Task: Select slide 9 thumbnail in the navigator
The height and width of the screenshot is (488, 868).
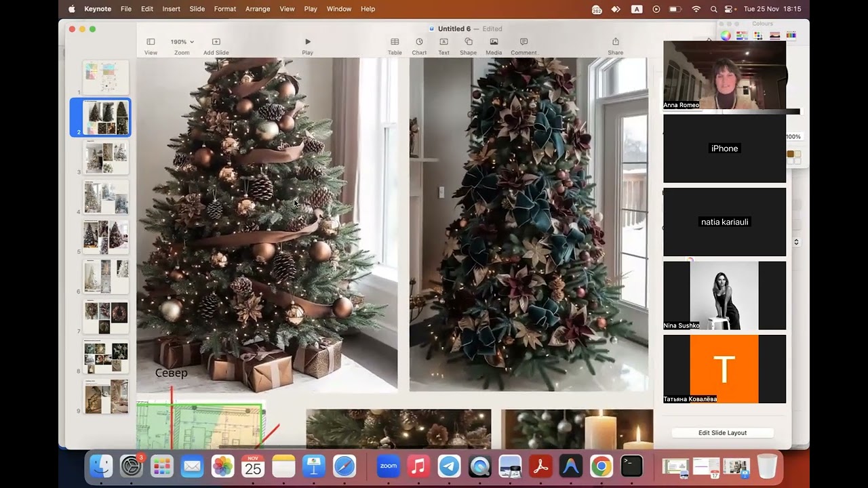Action: (106, 396)
